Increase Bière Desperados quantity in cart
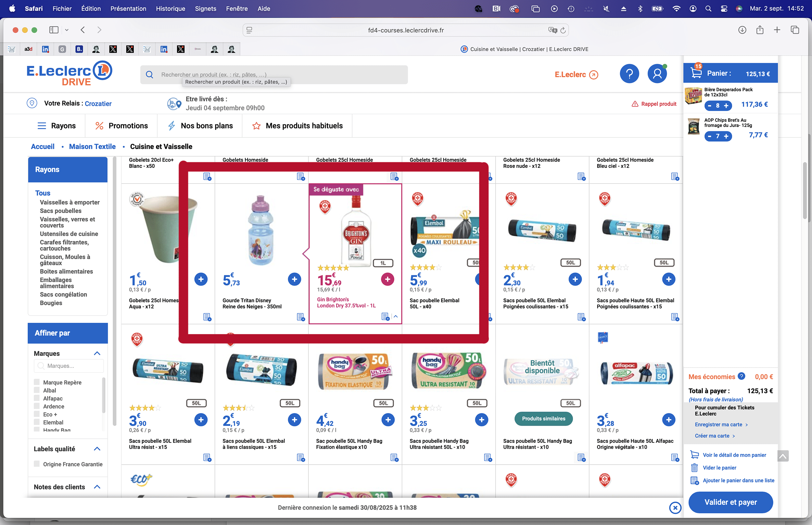Viewport: 812px width, 525px height. [726, 106]
